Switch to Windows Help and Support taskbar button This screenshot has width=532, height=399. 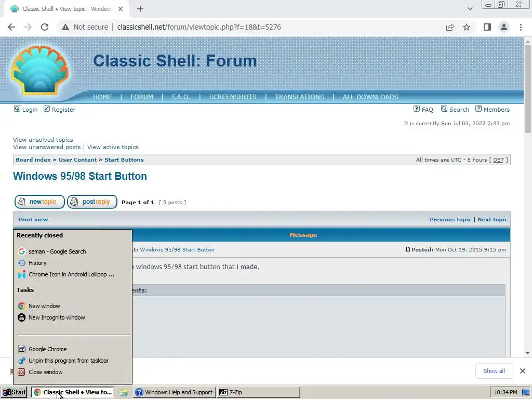175,392
